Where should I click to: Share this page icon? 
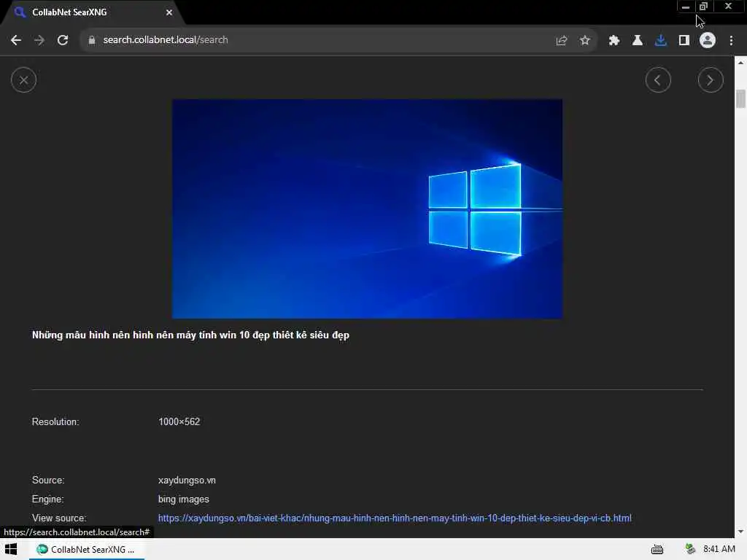point(562,41)
